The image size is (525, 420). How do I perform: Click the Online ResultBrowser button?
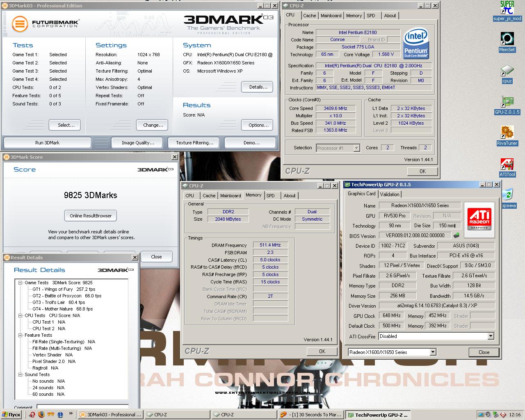[91, 216]
